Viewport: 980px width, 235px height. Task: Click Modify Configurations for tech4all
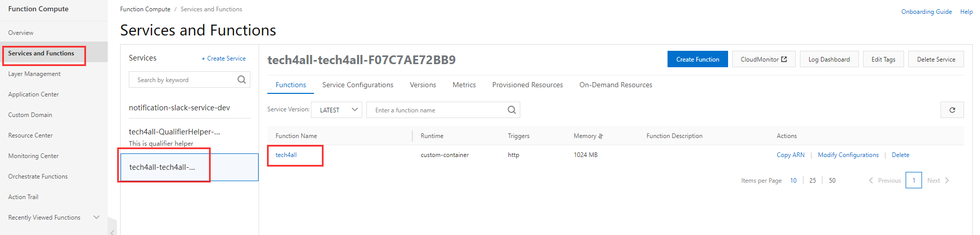tap(848, 155)
